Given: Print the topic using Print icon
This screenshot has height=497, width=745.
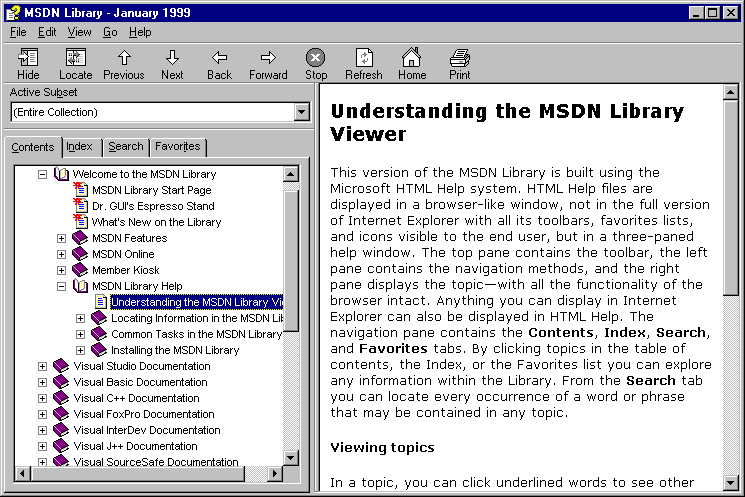Looking at the screenshot, I should pos(459,58).
